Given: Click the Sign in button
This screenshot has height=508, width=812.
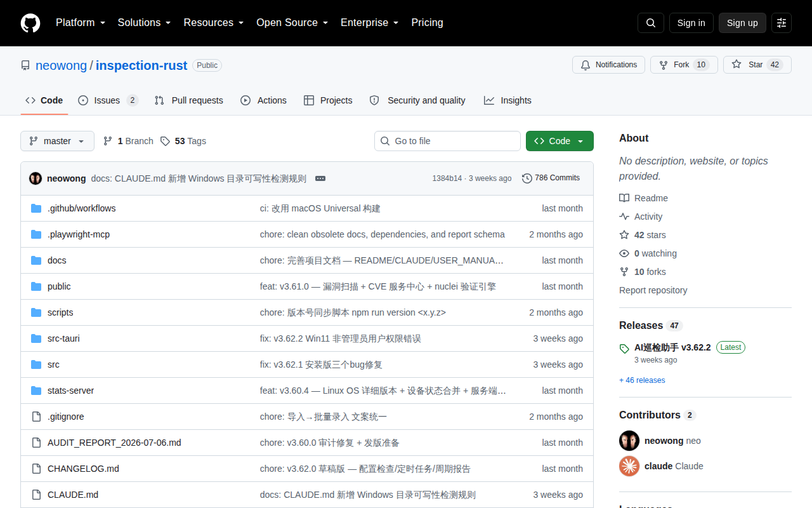Looking at the screenshot, I should (x=691, y=23).
